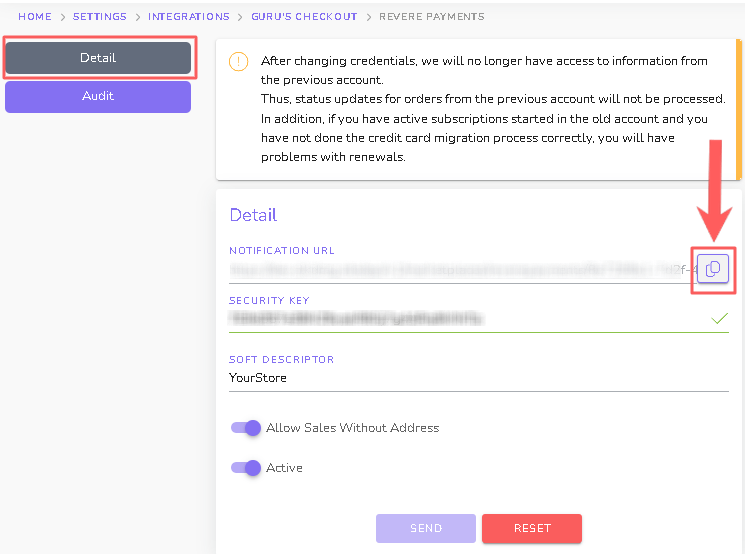
Task: Click the green checkmark in Security Key
Action: click(719, 319)
